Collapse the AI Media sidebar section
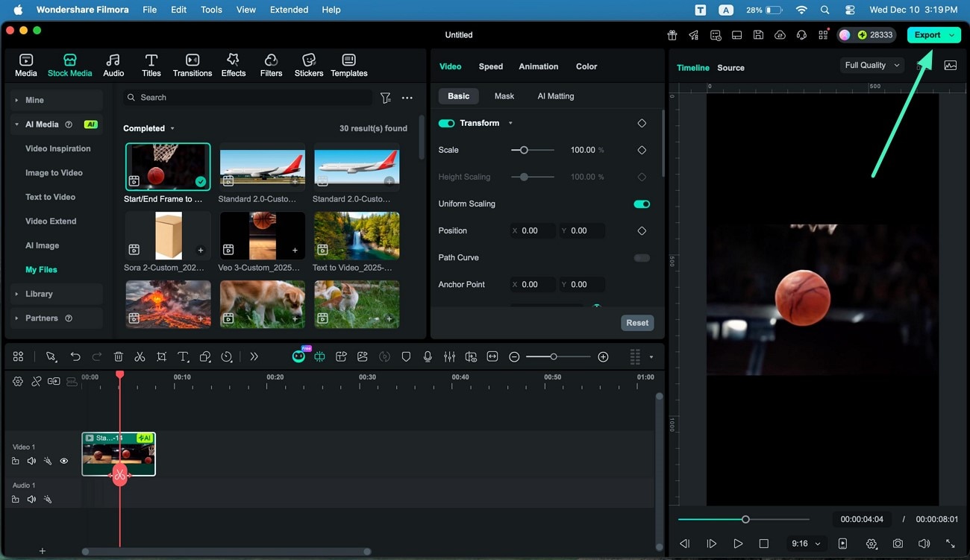Image resolution: width=970 pixels, height=560 pixels. coord(15,124)
